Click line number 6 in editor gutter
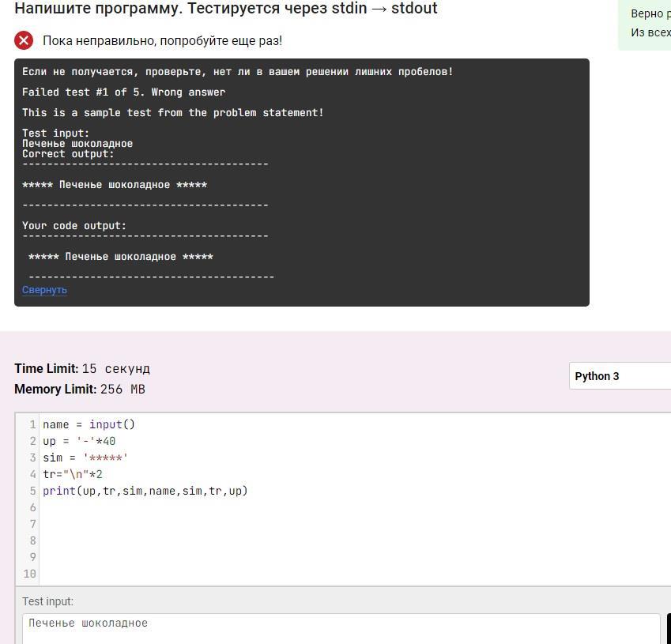Image resolution: width=671 pixels, height=644 pixels. 32,507
